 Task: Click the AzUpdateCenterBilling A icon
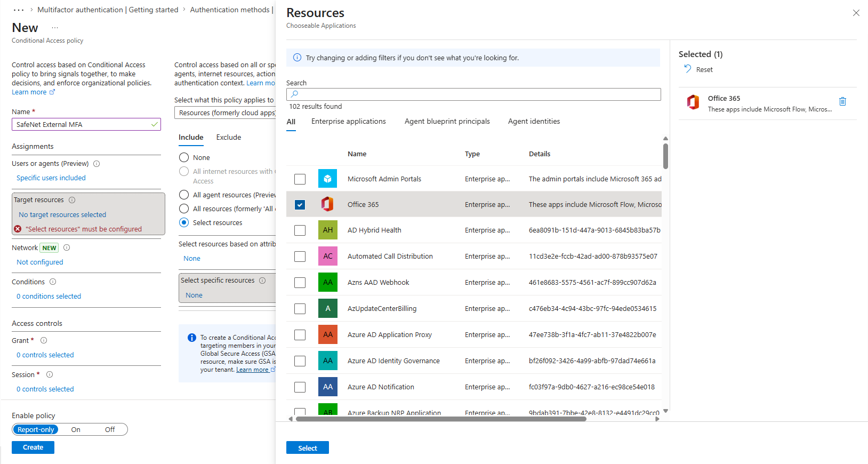point(327,308)
